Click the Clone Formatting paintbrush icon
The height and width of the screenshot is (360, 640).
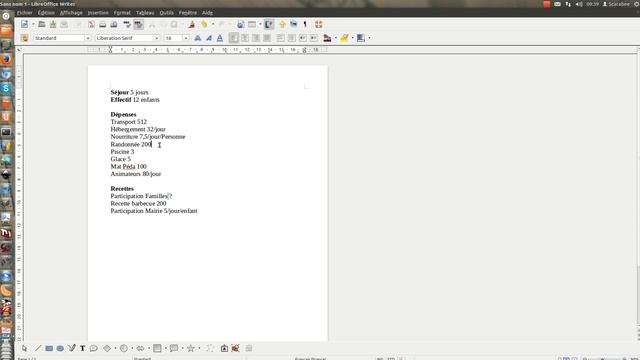191,24
